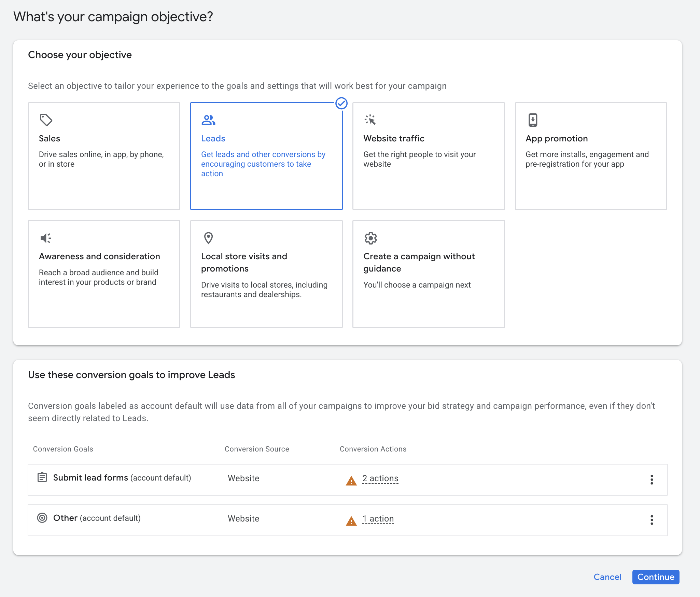This screenshot has width=700, height=597.
Task: Select the Sales objective card
Action: [x=104, y=156]
